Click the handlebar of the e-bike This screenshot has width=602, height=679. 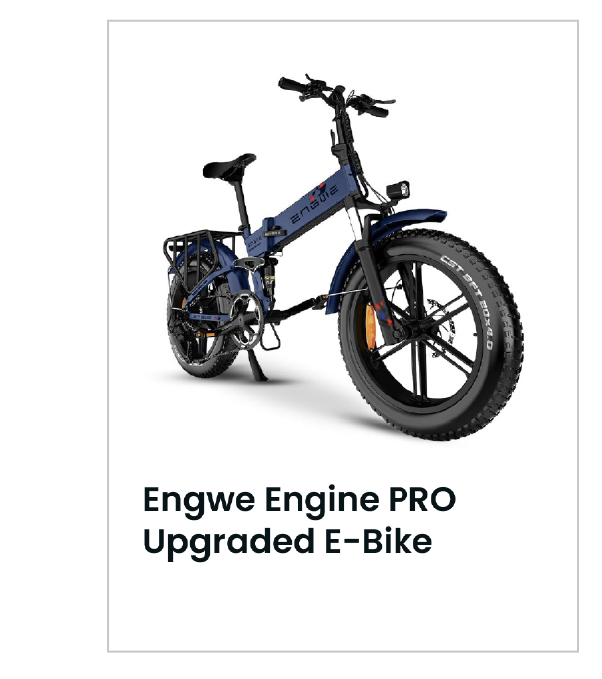[x=334, y=96]
